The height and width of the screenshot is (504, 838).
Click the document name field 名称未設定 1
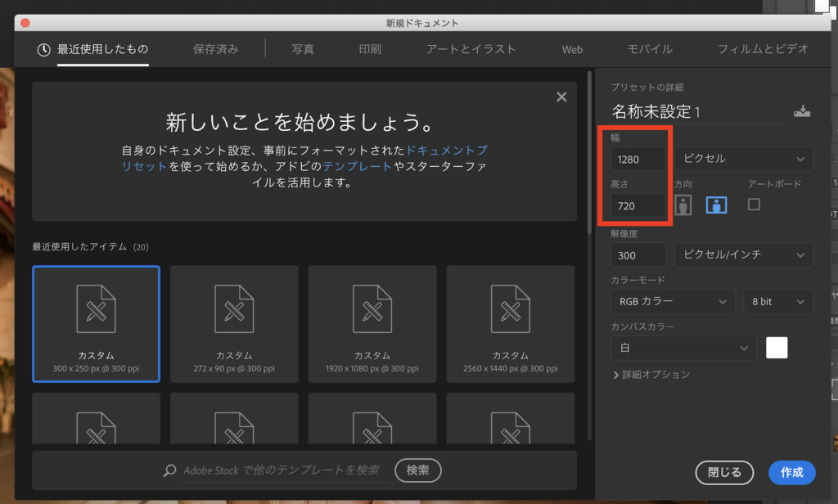pos(698,112)
